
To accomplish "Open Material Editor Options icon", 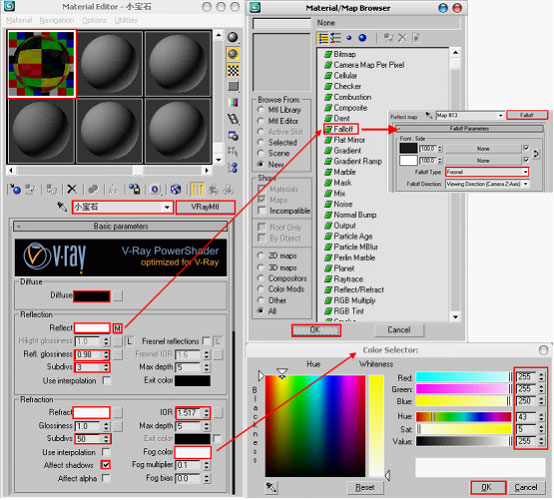I will [x=233, y=135].
